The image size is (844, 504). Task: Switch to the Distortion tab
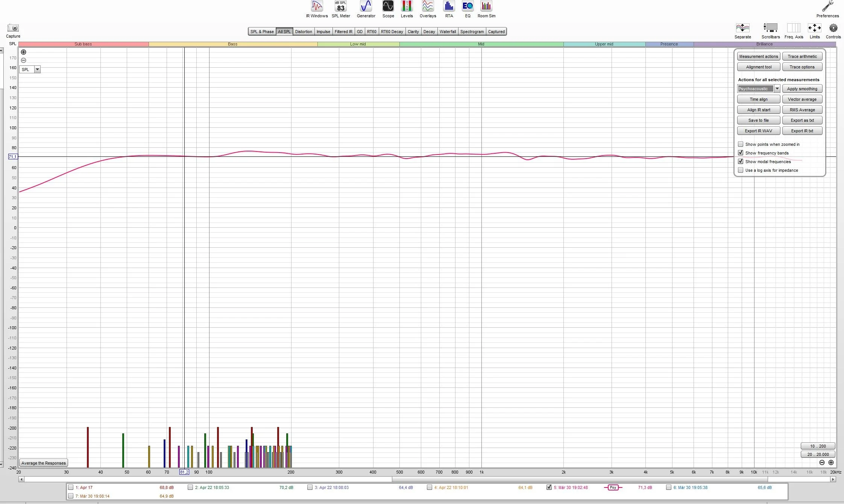303,32
